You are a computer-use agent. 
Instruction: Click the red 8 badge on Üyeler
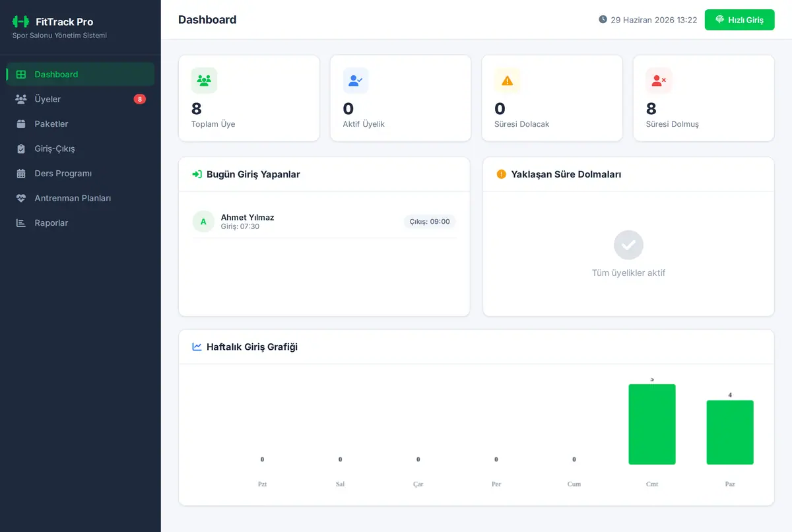(x=140, y=99)
